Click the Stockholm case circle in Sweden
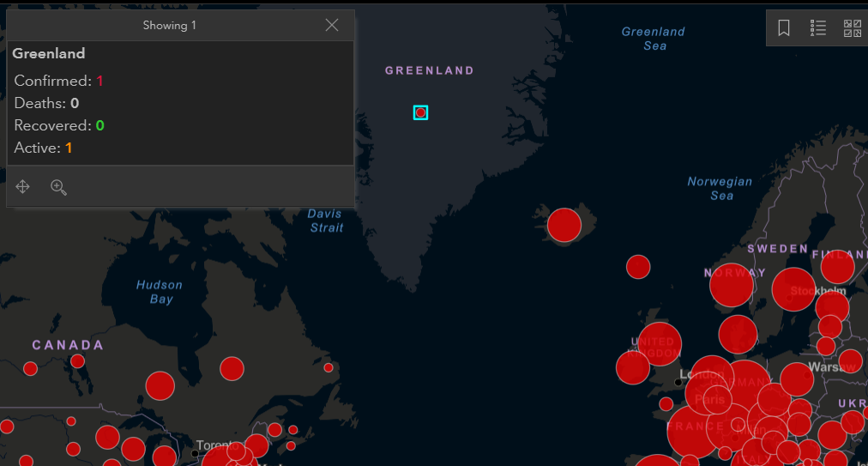Screen dimensions: 868x466 coord(793,289)
